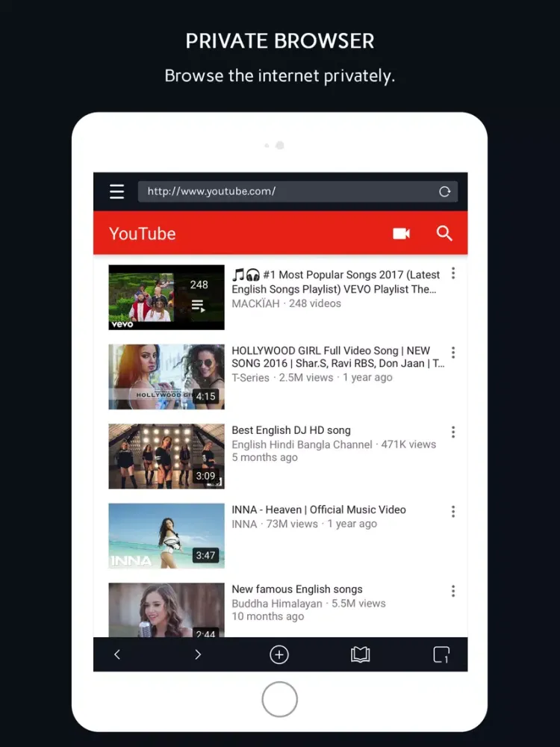
Task: Click the URL address bar
Action: 298,191
